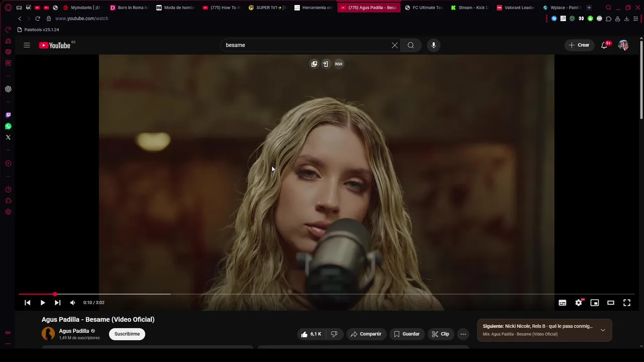The image size is (644, 362).
Task: Go to YouTube home via logo
Action: 54,45
